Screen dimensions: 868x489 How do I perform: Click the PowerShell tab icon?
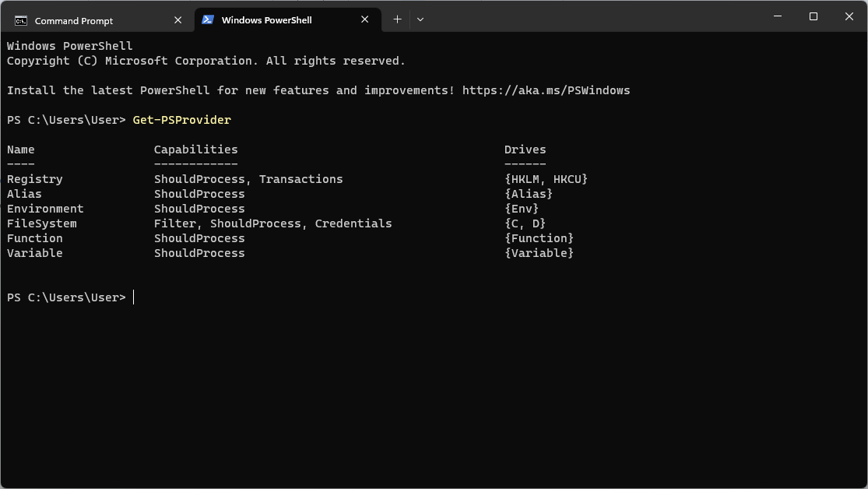coord(208,20)
